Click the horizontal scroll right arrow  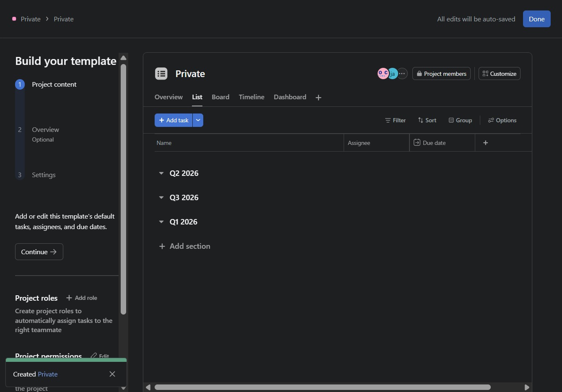[527, 387]
